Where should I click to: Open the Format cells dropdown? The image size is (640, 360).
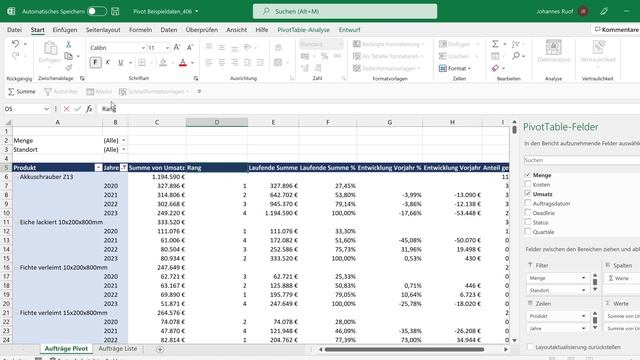coord(455,68)
